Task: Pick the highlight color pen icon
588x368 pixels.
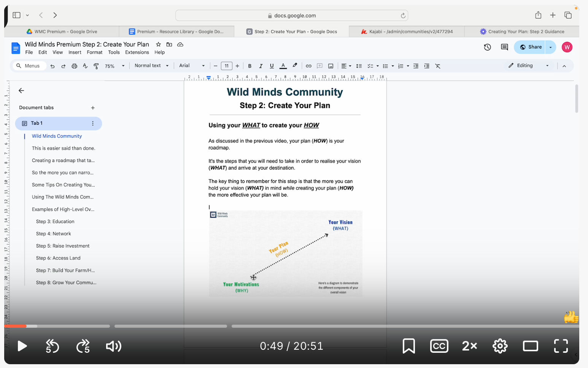Action: pyautogui.click(x=295, y=66)
